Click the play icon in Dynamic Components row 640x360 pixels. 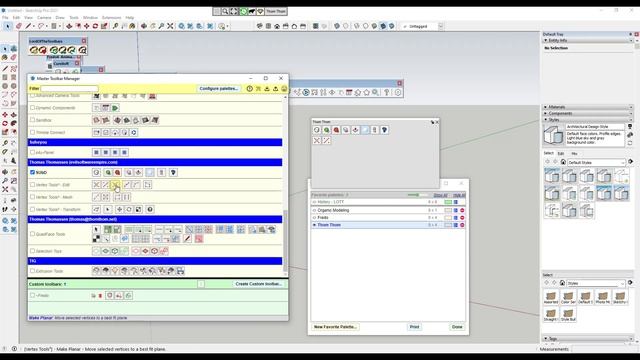click(x=115, y=108)
